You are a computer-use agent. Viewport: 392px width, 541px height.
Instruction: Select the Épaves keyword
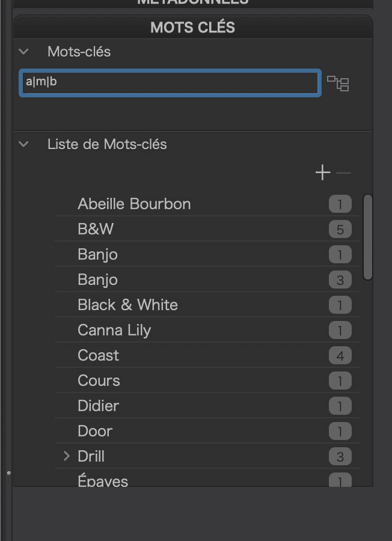103,481
